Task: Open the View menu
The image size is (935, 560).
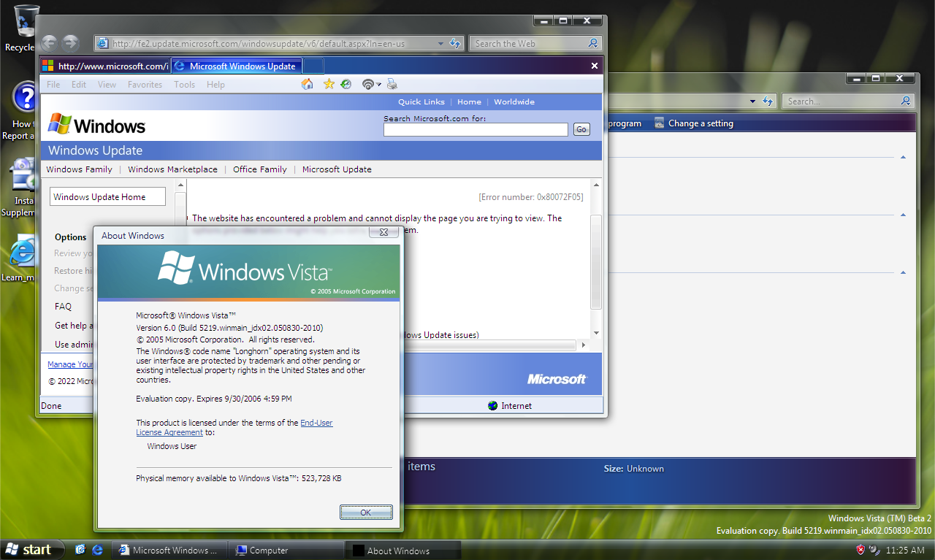Action: (x=107, y=85)
